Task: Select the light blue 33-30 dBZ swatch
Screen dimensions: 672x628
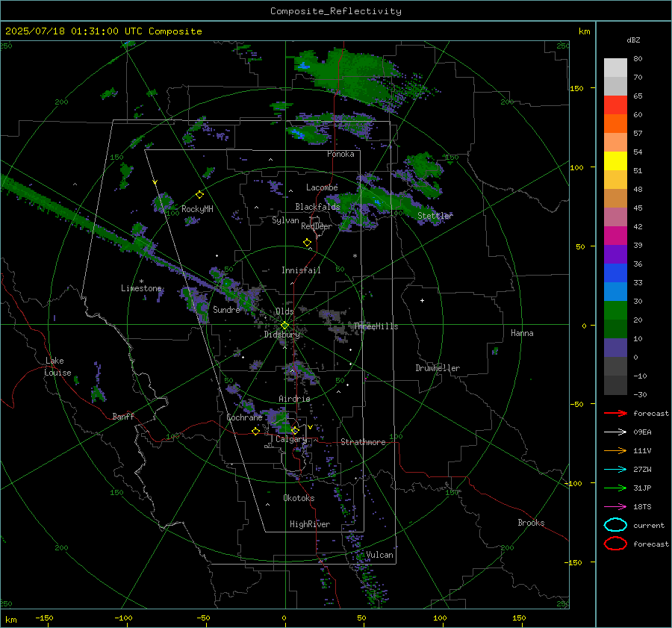Action: [x=615, y=292]
